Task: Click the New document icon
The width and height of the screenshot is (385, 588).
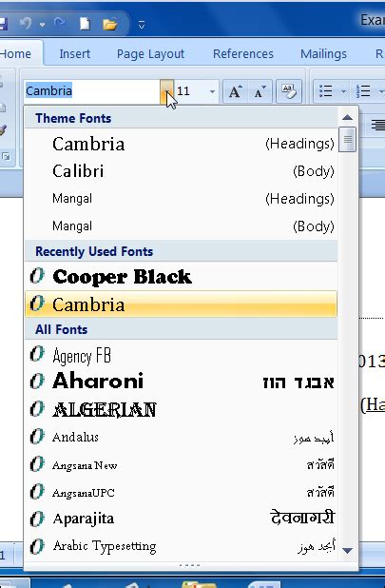Action: coord(85,24)
